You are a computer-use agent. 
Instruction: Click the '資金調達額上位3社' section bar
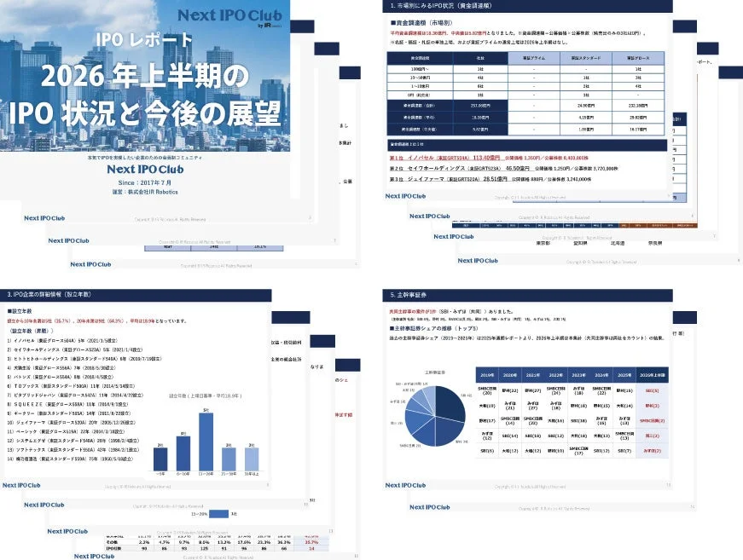pos(527,144)
